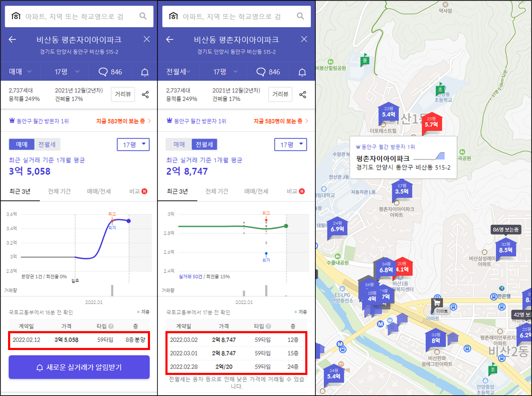The width and height of the screenshot is (532, 396).
Task: Open the 17평 dropdown in the left header bar
Action: click(67, 72)
